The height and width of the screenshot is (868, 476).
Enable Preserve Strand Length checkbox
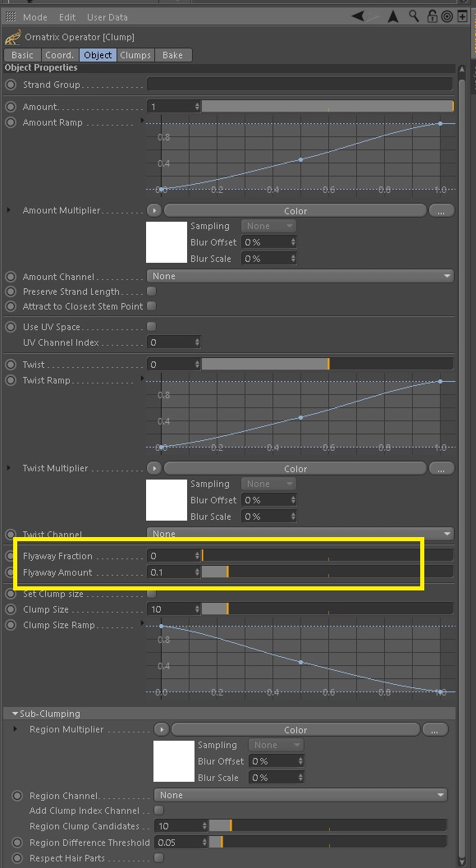point(151,292)
